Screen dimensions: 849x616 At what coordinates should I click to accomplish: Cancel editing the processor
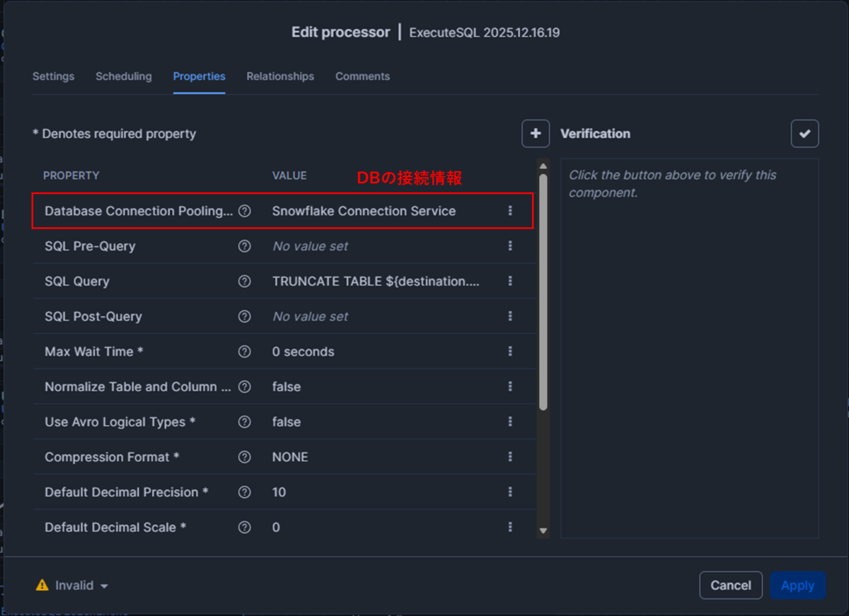pos(731,586)
